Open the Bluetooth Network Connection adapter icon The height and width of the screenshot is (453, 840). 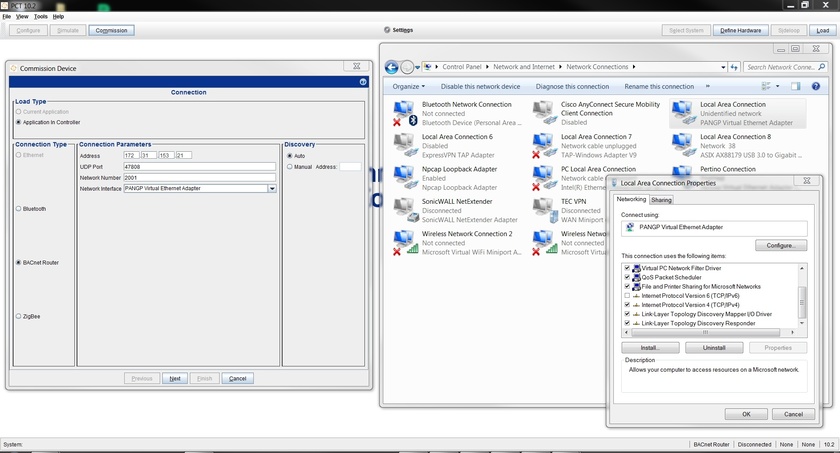click(404, 114)
